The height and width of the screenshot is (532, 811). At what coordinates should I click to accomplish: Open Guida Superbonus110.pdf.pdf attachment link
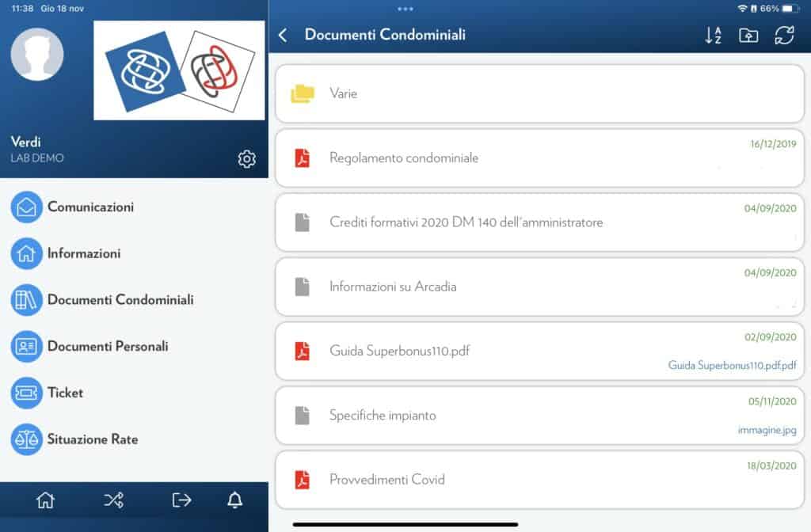point(732,365)
